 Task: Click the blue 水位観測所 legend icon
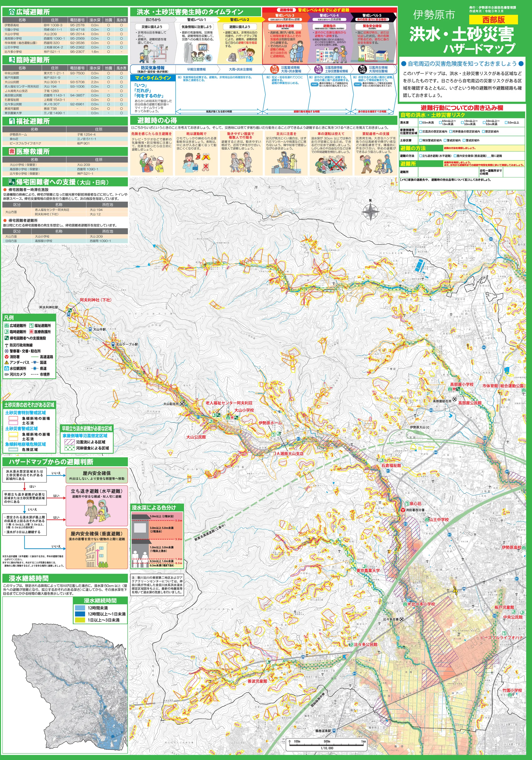tap(7, 368)
